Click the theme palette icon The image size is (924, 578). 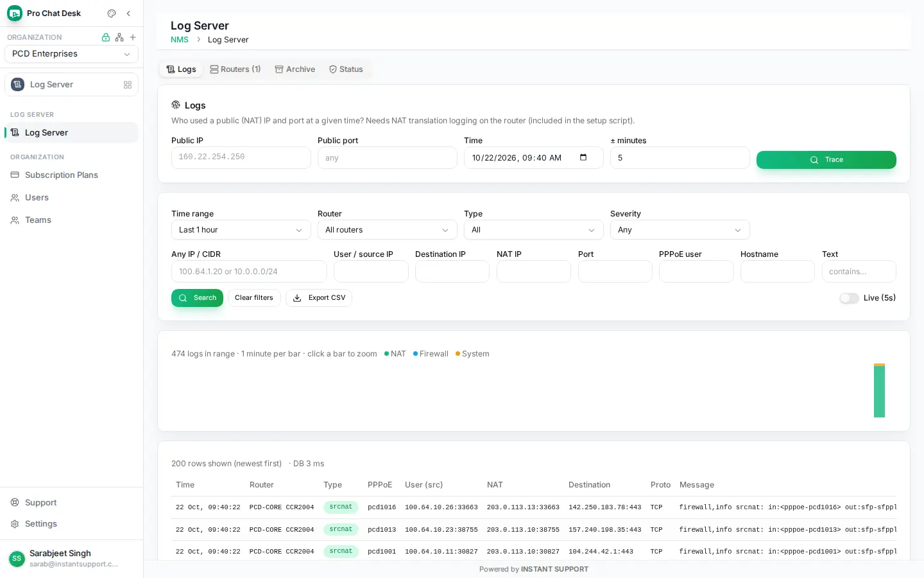[112, 13]
